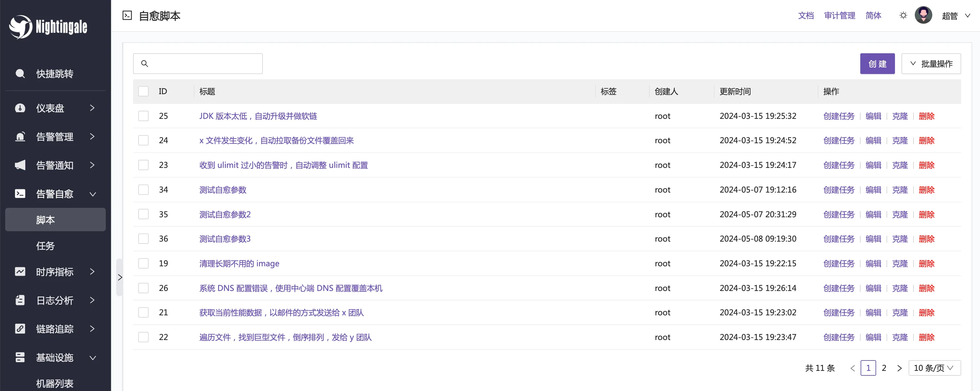This screenshot has height=391, width=980.
Task: Open the 快捷跳转 menu item
Action: point(55,73)
